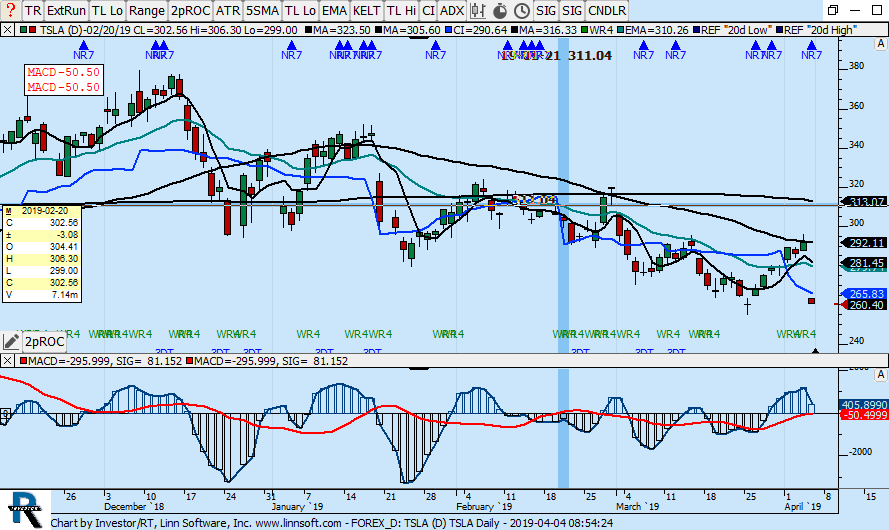Click the Investor/RT 'R' logo icon
Viewport: 889px width, 530px height.
click(26, 510)
